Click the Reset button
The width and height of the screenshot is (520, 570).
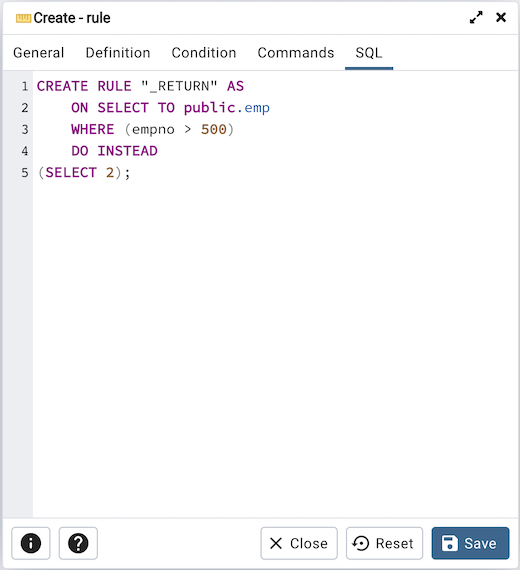click(x=384, y=543)
